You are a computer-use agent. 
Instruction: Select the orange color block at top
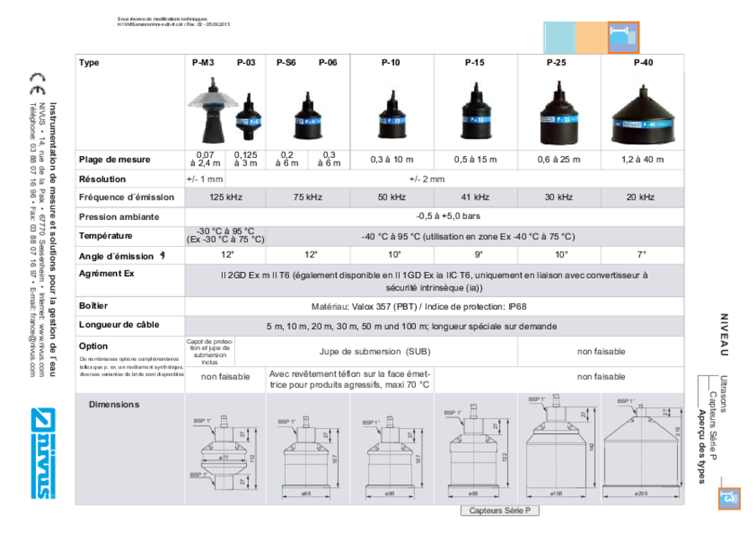pos(591,37)
